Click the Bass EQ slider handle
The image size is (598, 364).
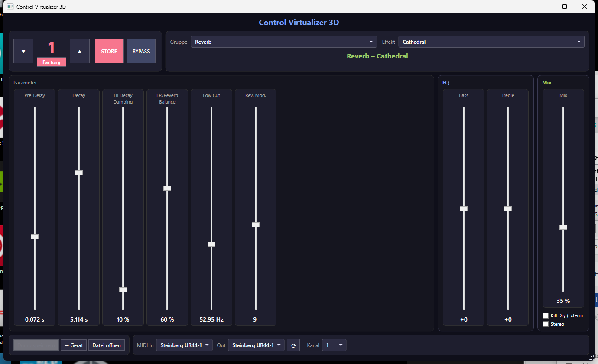click(464, 208)
